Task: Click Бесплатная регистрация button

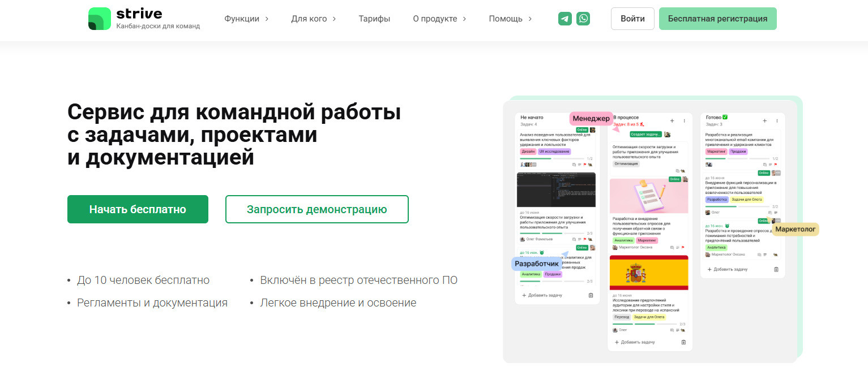Action: (718, 19)
